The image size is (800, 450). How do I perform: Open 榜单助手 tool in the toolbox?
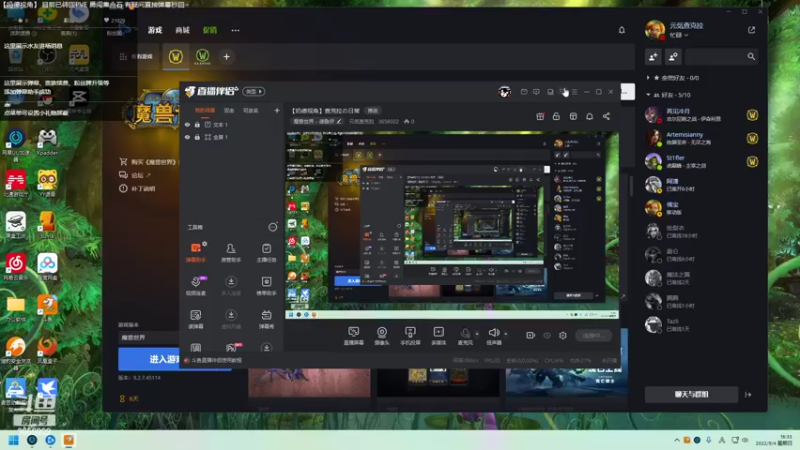tap(266, 286)
